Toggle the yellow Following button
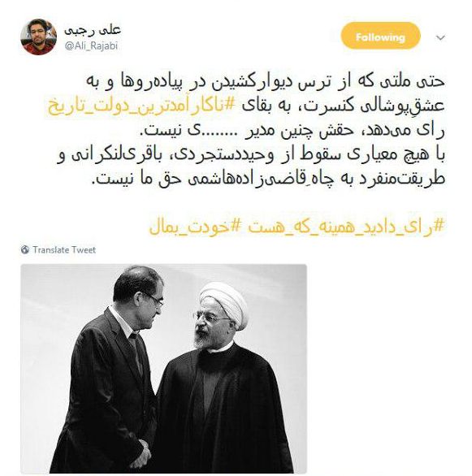This screenshot has width=472, height=476. 381,36
